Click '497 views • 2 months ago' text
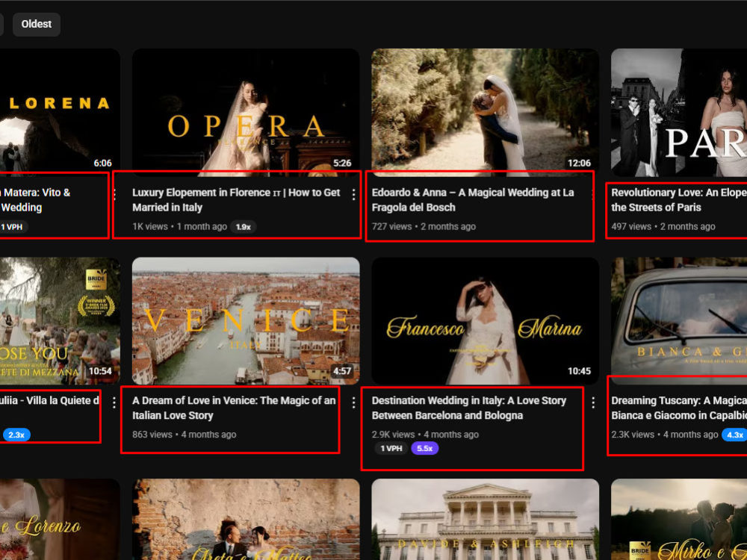 pos(663,227)
